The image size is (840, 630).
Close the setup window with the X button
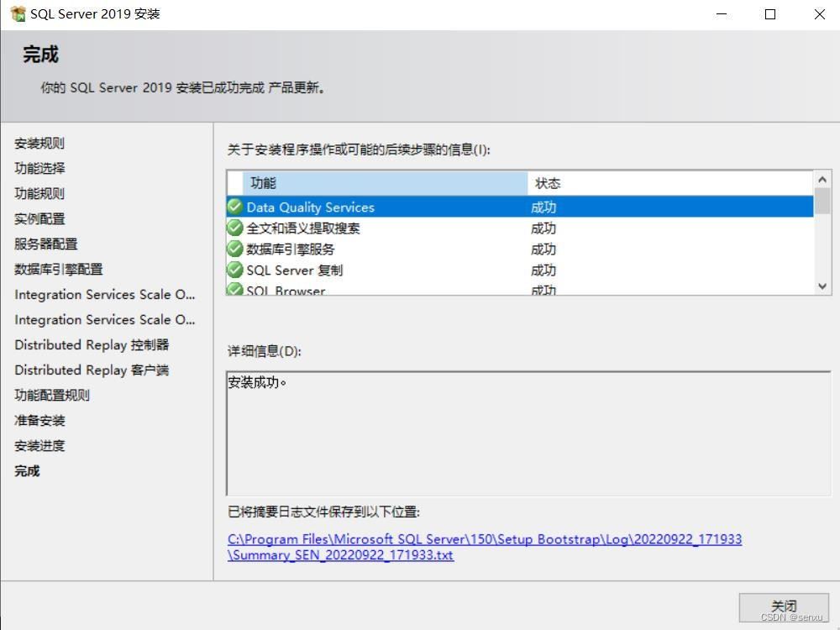click(x=819, y=14)
